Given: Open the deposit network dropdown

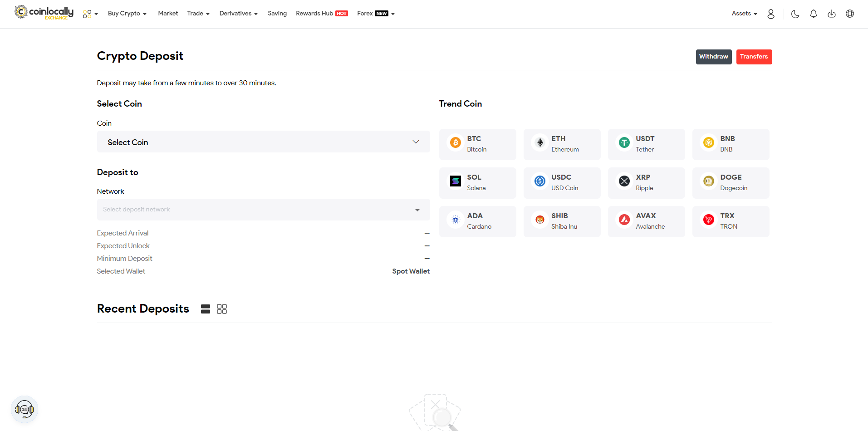Looking at the screenshot, I should pos(263,210).
